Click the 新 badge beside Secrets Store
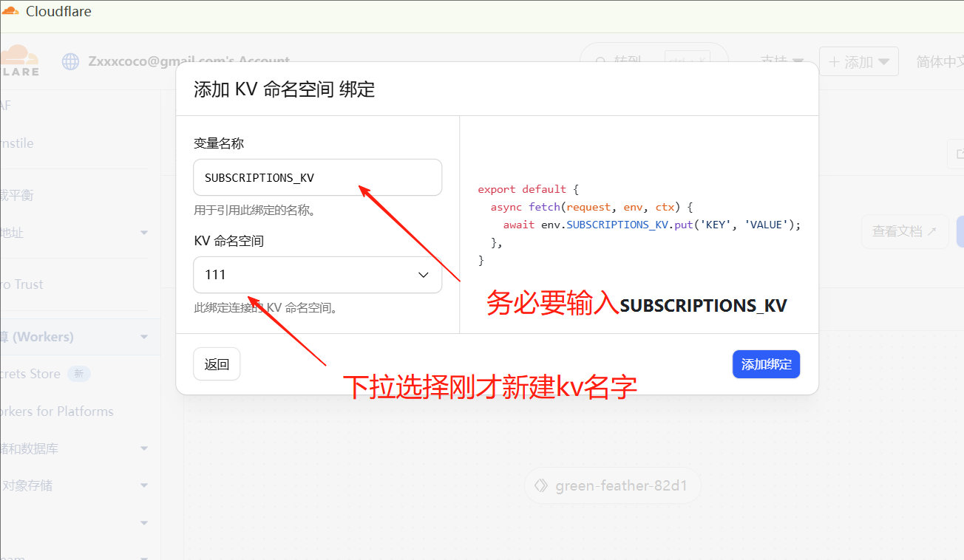The image size is (964, 560). [x=79, y=374]
